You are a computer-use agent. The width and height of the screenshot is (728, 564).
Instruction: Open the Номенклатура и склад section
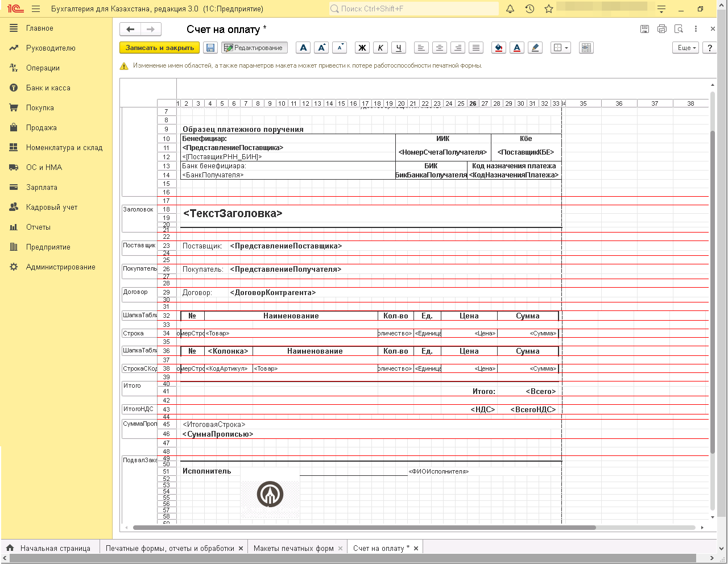tap(64, 147)
